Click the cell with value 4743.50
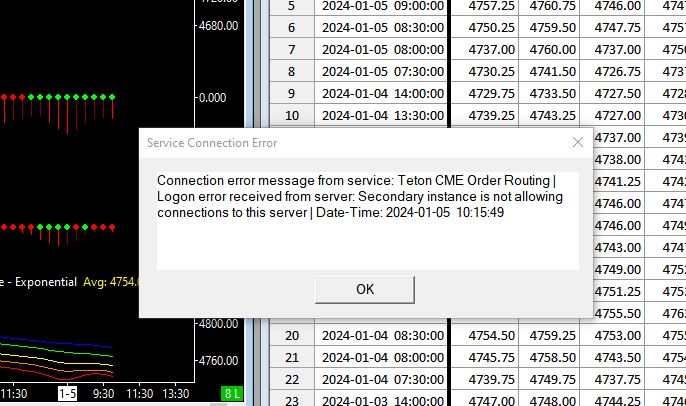This screenshot has width=686, height=406. (612, 357)
